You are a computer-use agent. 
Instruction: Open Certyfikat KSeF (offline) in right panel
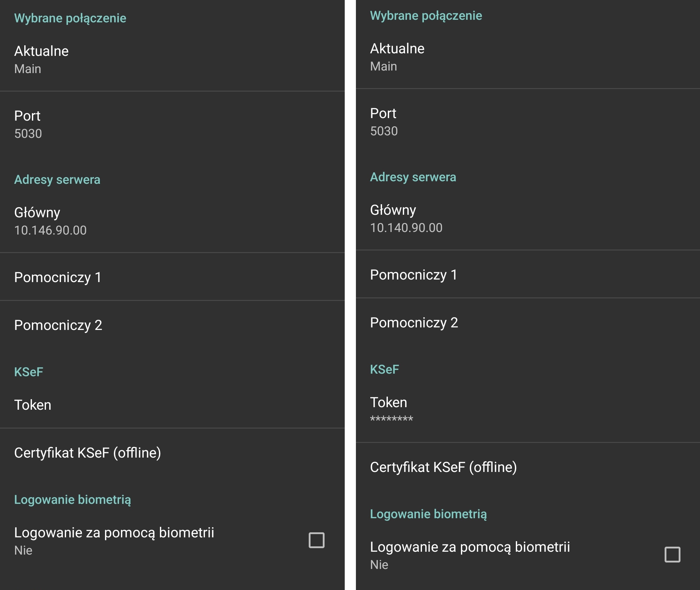[x=443, y=467]
